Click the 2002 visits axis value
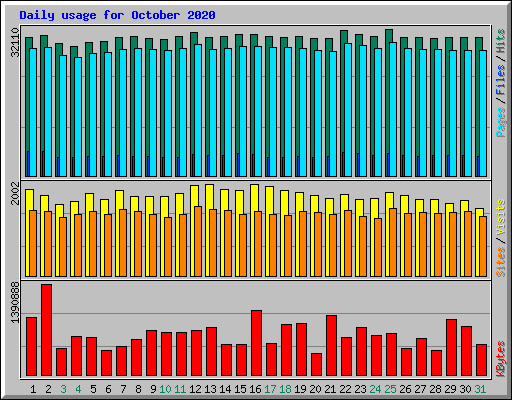Viewport: 512px width, 400px height. tap(15, 193)
